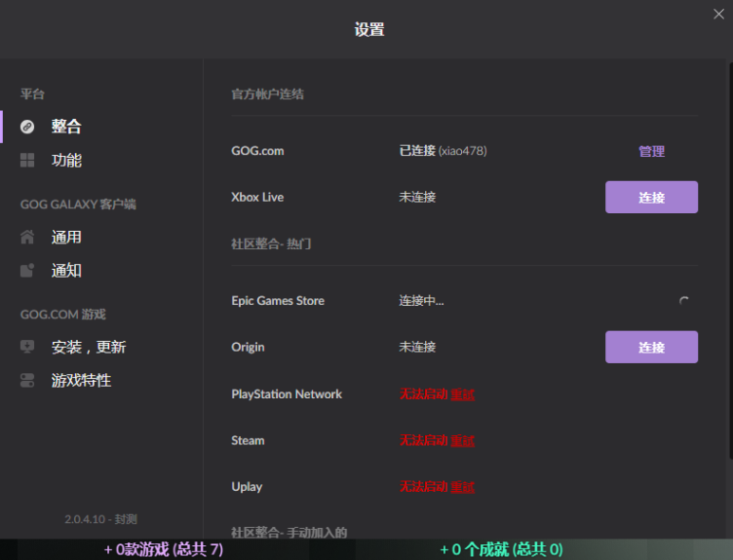Click the GOG GALAXY 客户端 group heading

point(78,205)
